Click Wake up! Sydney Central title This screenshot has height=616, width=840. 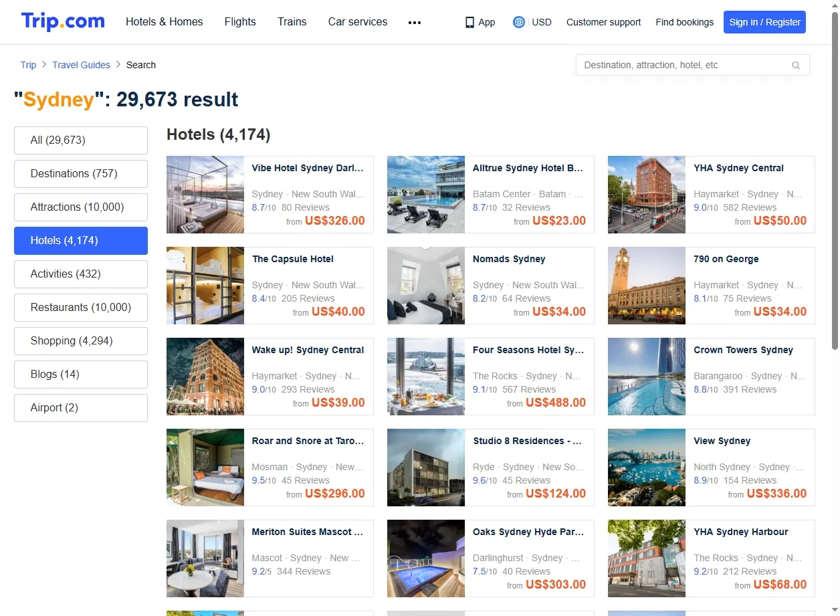click(x=308, y=350)
